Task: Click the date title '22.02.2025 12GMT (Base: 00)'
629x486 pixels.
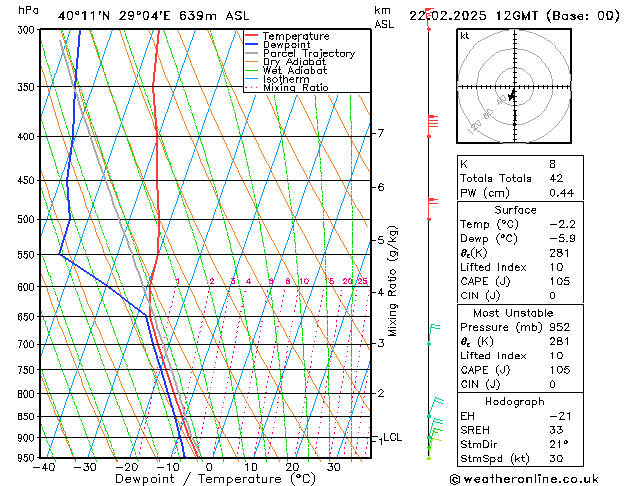Action: (514, 16)
